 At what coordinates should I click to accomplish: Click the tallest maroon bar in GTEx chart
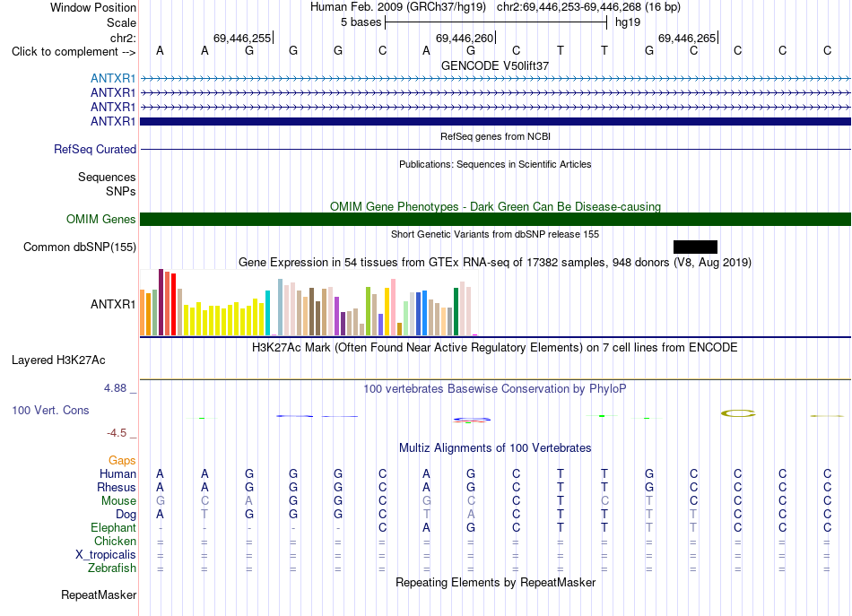(x=161, y=302)
